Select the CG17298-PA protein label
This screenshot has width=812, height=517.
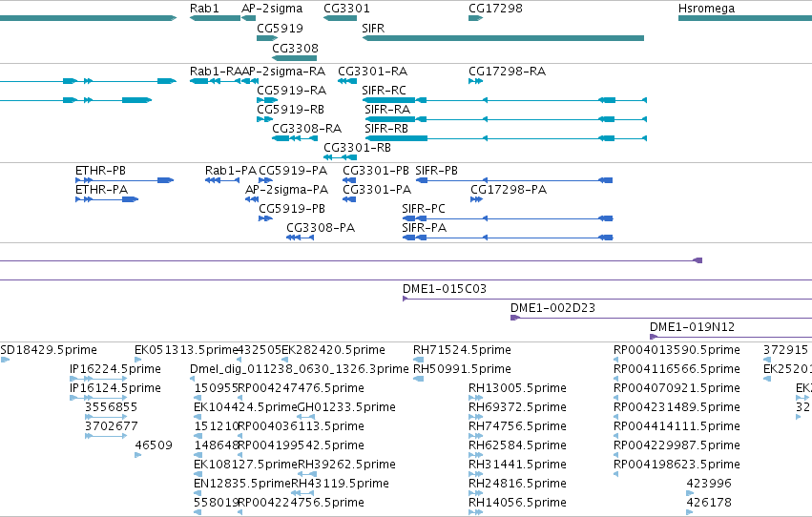point(509,190)
